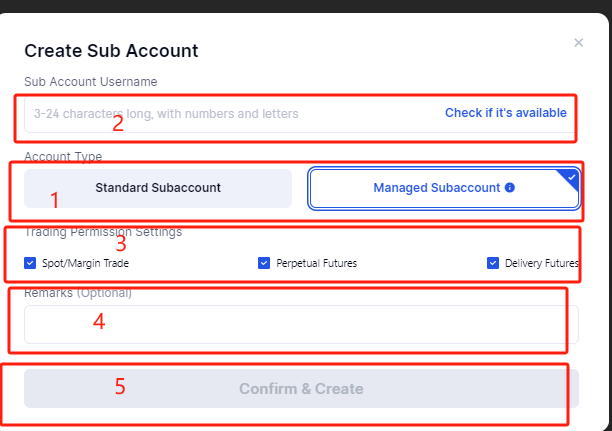
Task: Close the Create Sub Account dialog
Action: pos(578,43)
